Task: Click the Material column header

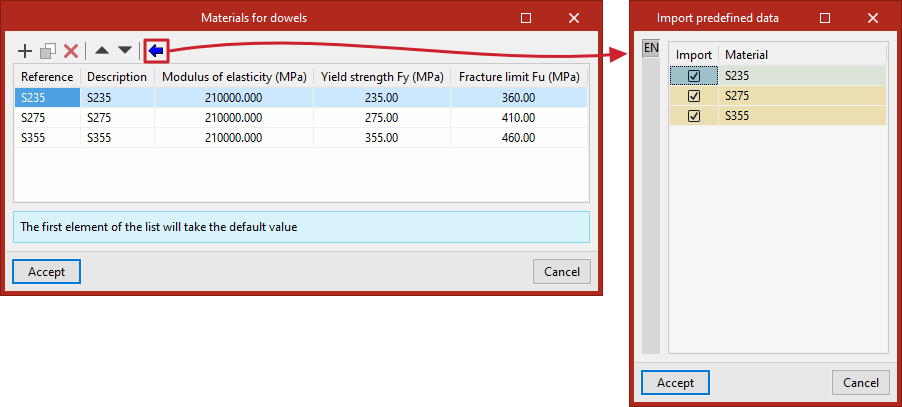Action: click(802, 55)
